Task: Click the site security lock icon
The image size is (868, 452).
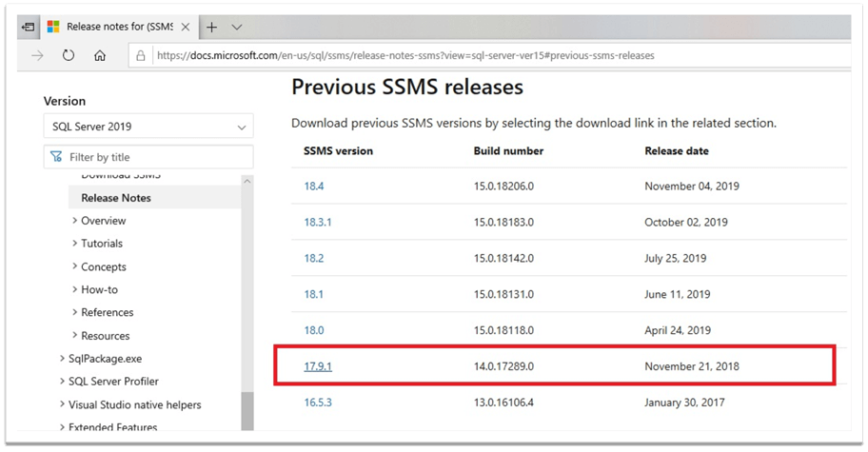Action: pos(140,56)
